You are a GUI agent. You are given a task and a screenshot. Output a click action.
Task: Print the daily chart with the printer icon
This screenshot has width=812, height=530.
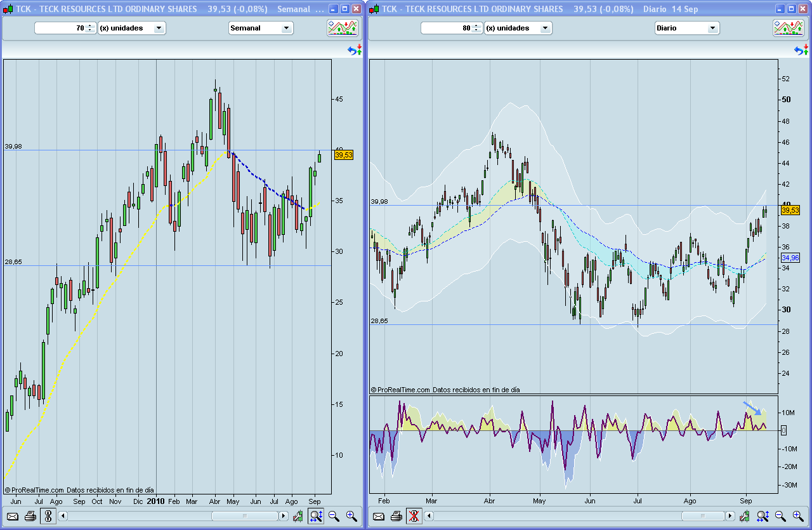click(x=396, y=516)
